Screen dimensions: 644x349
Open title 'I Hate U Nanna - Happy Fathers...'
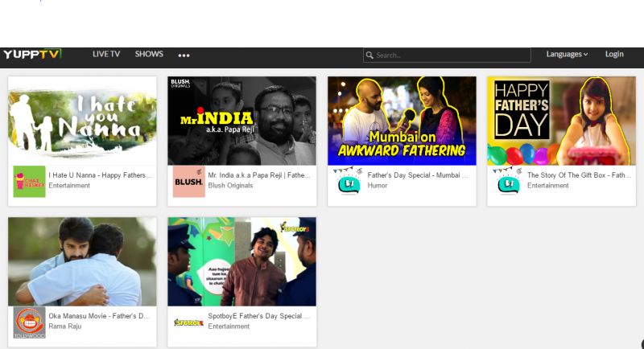coord(100,175)
